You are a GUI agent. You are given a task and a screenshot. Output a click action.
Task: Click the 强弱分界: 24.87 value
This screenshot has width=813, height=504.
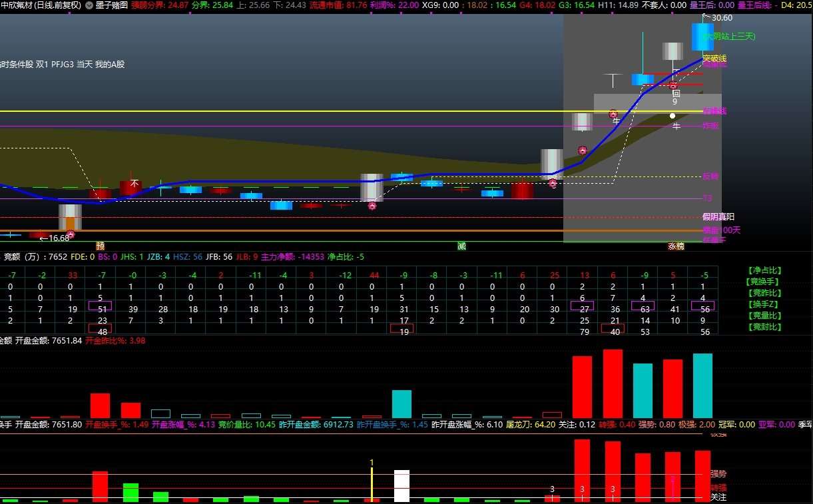pyautogui.click(x=159, y=5)
